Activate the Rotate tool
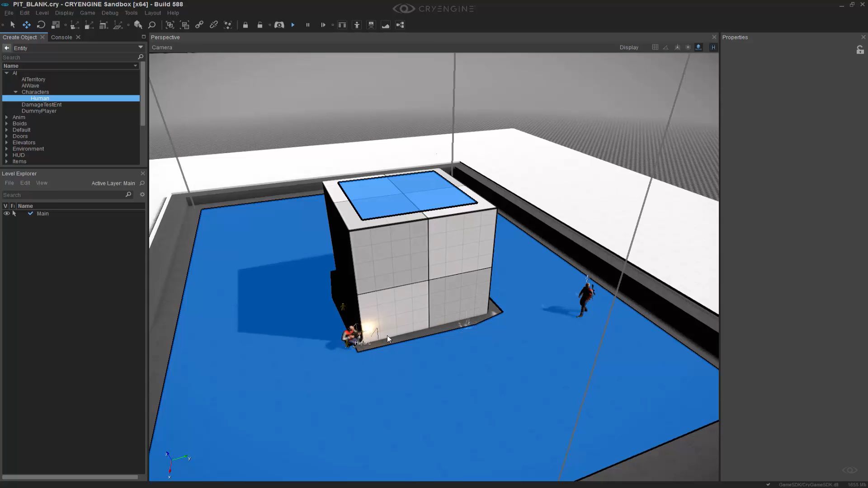868x488 pixels. click(x=41, y=25)
